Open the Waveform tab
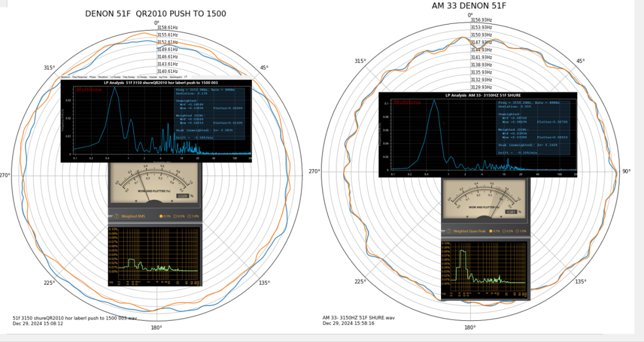The width and height of the screenshot is (644, 342). (103, 77)
